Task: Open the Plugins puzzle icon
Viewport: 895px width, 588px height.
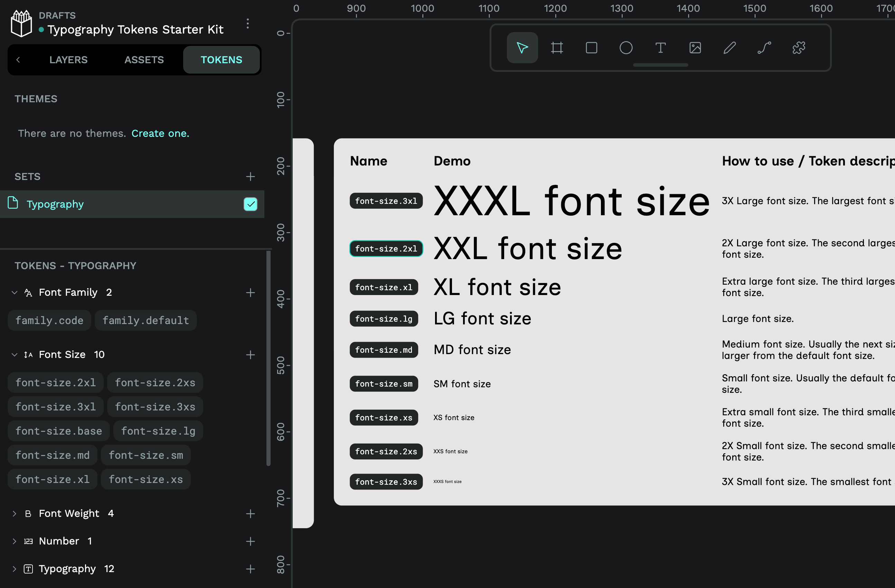Action: point(799,48)
